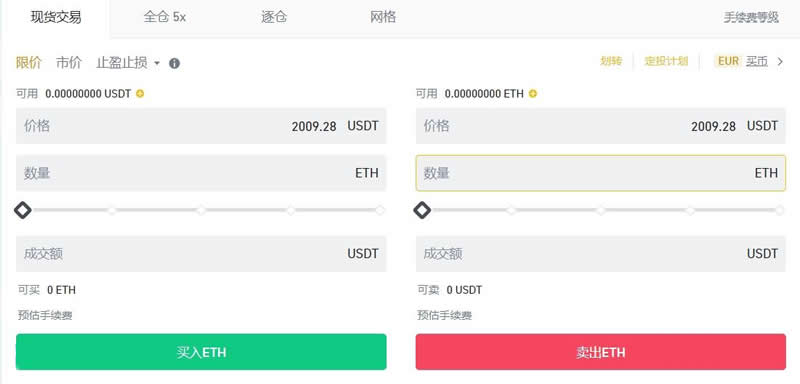
Task: Click the info icon beside 止盈止损
Action: 174,64
